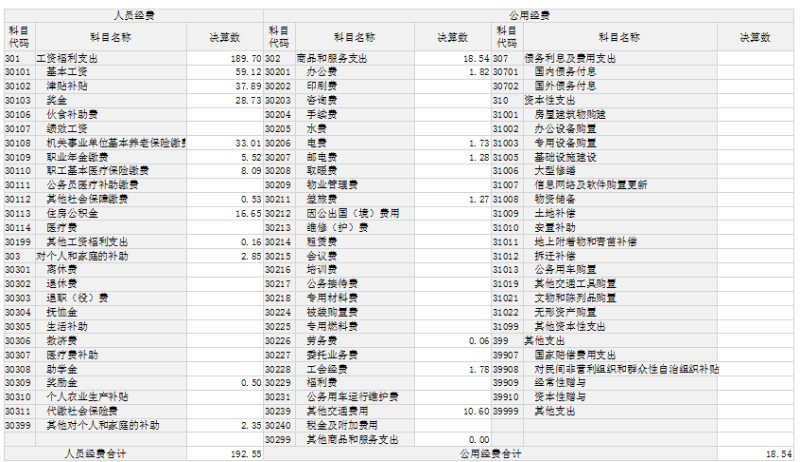
Task: Click the 公用经费 section header
Action: [531, 16]
